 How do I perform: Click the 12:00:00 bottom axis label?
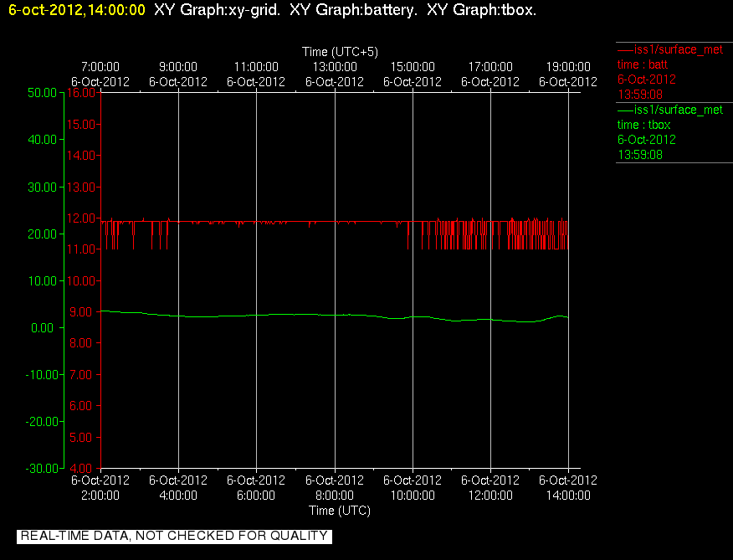point(490,496)
